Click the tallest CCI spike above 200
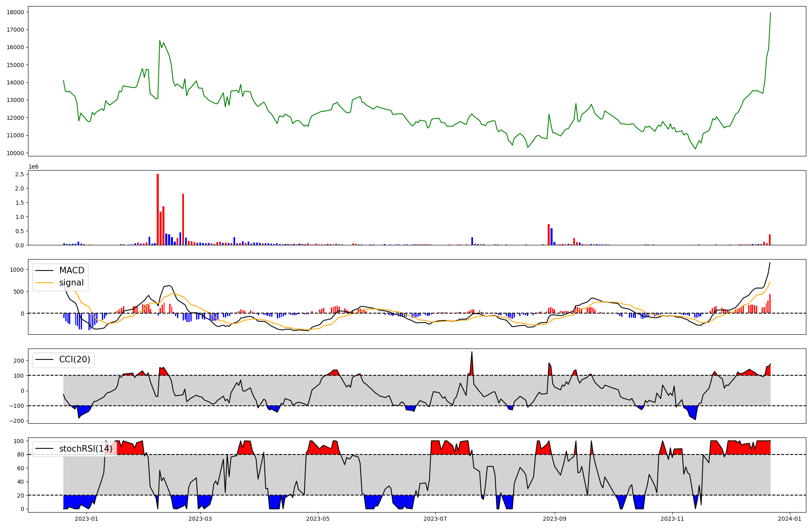The width and height of the screenshot is (812, 528). pyautogui.click(x=471, y=353)
